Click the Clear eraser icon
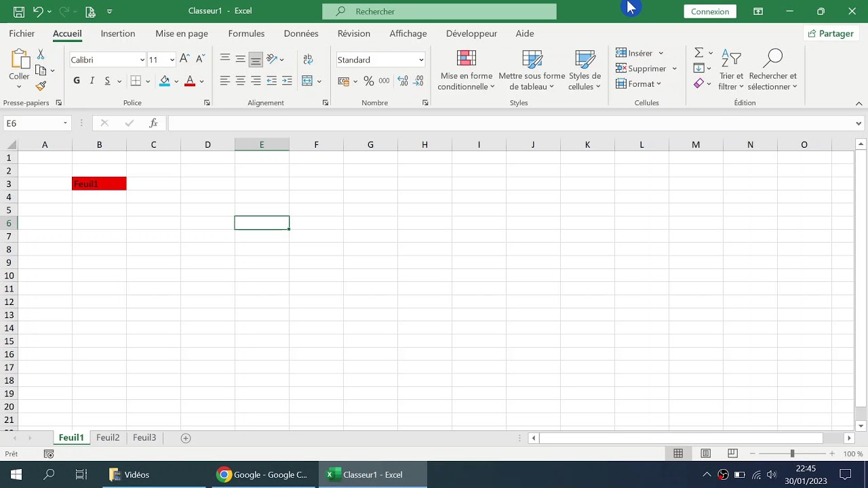This screenshot has width=868, height=488. (698, 83)
